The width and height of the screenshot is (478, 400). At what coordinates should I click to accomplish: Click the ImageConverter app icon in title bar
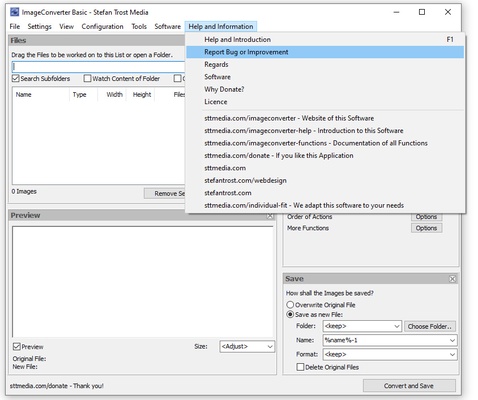tap(14, 12)
